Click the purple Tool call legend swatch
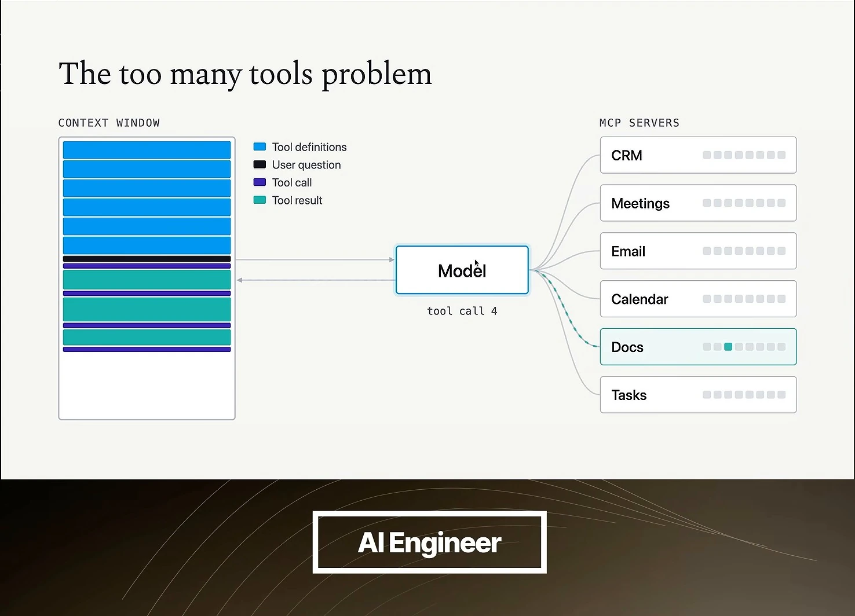 click(260, 182)
